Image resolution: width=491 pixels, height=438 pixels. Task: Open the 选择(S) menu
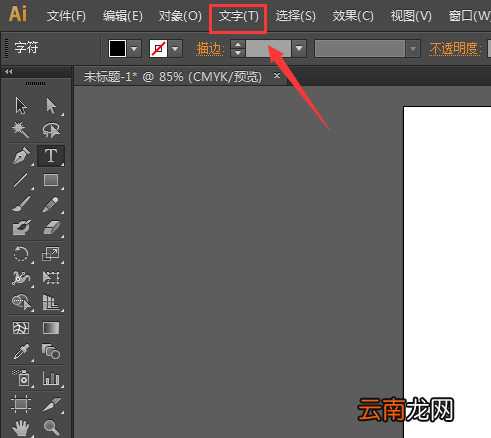tap(295, 16)
